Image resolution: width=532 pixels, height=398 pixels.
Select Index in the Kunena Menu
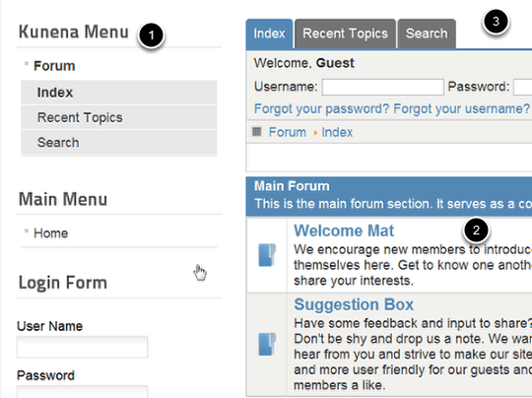tap(119, 93)
